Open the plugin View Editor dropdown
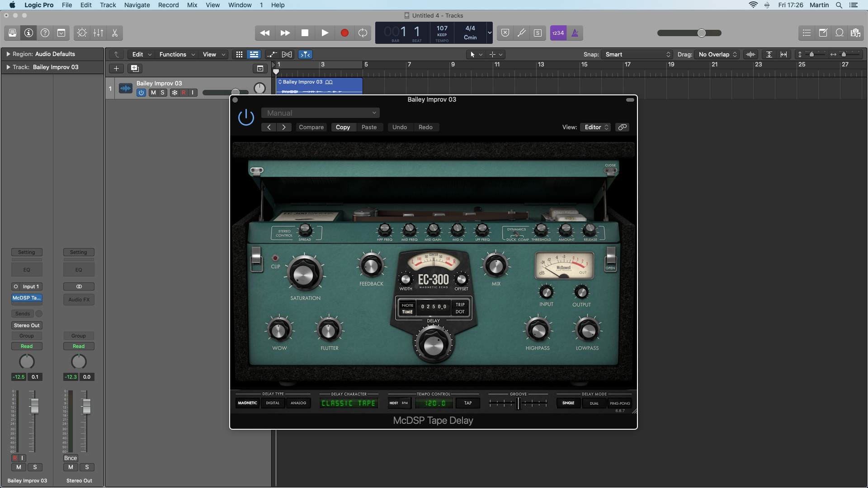The image size is (868, 488). [596, 127]
